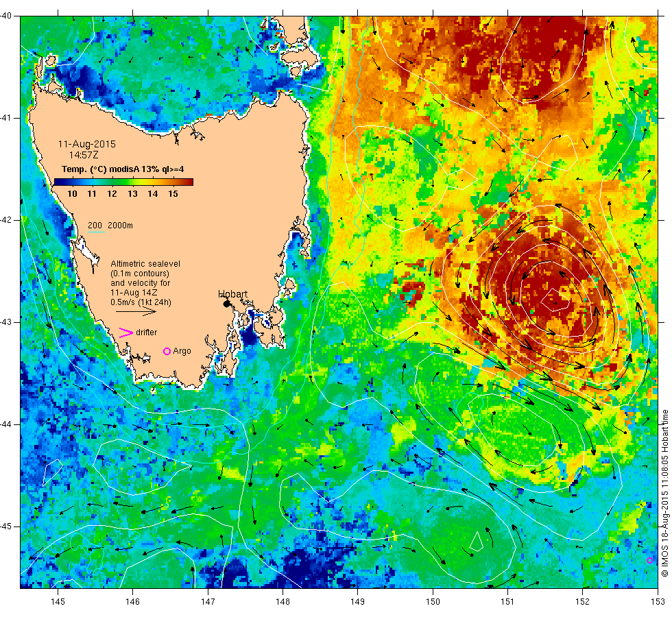Click the 200 2000m depth contour label
The image size is (672, 617).
[110, 226]
